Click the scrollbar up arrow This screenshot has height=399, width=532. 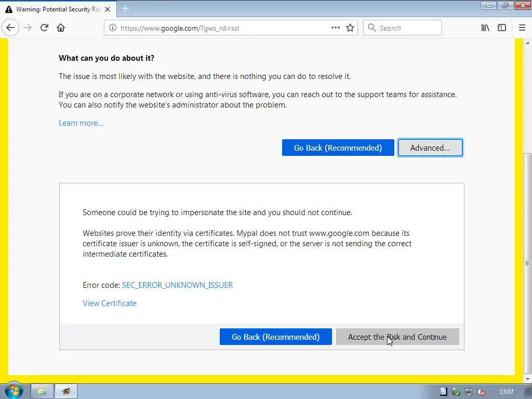click(x=528, y=43)
